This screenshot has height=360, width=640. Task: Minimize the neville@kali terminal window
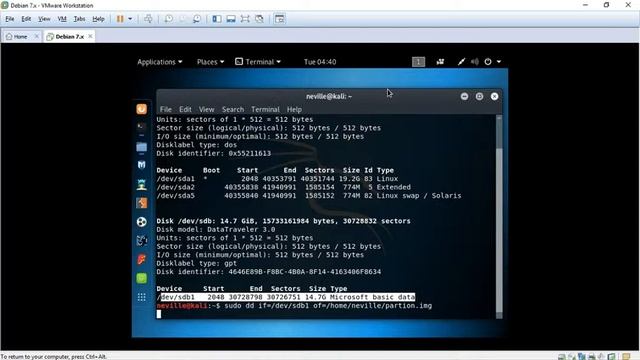point(464,96)
